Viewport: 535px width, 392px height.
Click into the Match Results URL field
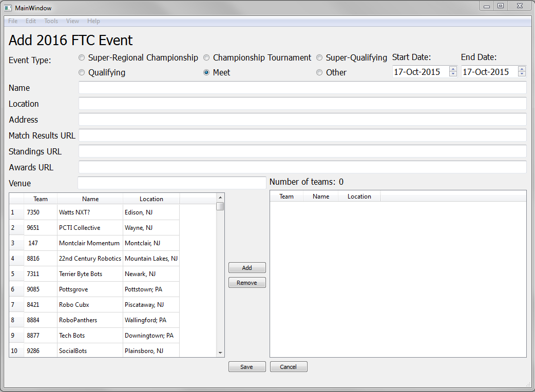[x=302, y=135]
